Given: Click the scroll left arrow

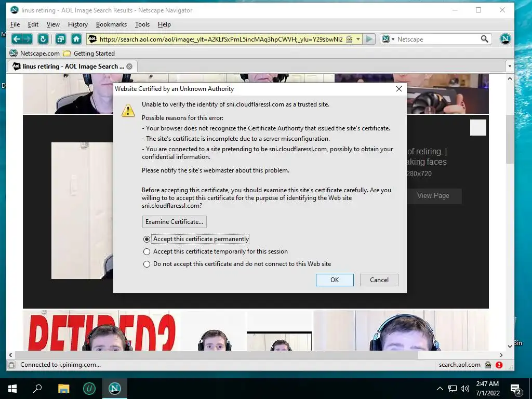Looking at the screenshot, I should click(10, 355).
